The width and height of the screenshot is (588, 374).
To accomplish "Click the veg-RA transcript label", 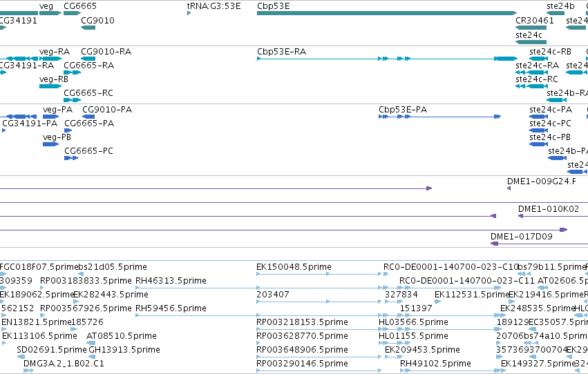I will [55, 51].
